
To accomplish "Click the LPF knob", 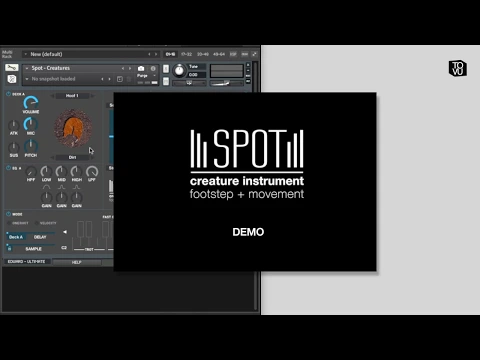I will pyautogui.click(x=92, y=172).
